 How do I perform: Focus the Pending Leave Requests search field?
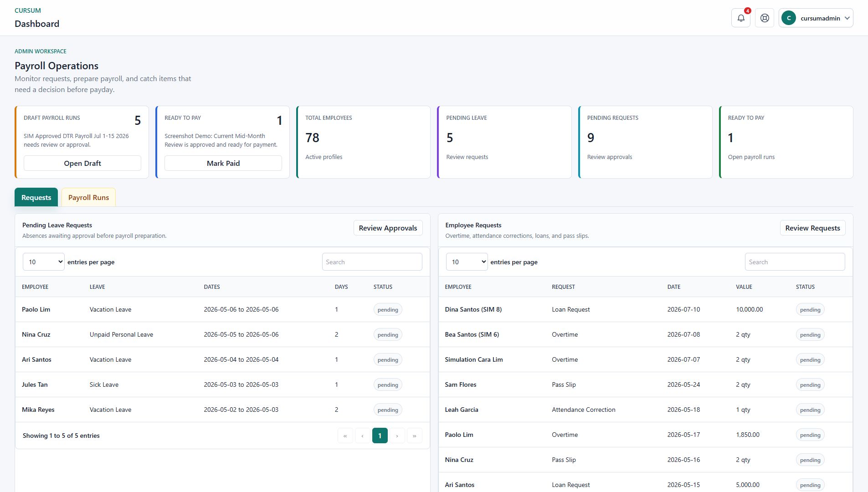[x=372, y=262]
